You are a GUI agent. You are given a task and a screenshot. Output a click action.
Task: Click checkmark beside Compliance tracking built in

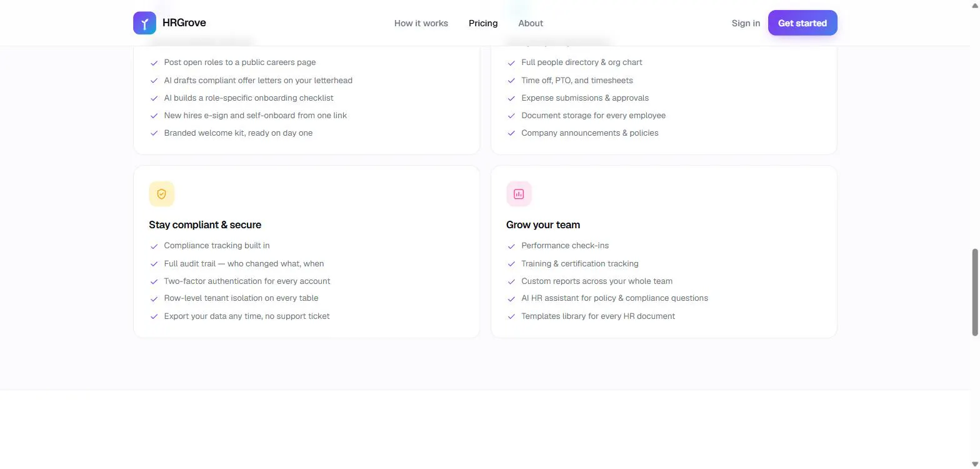(154, 246)
